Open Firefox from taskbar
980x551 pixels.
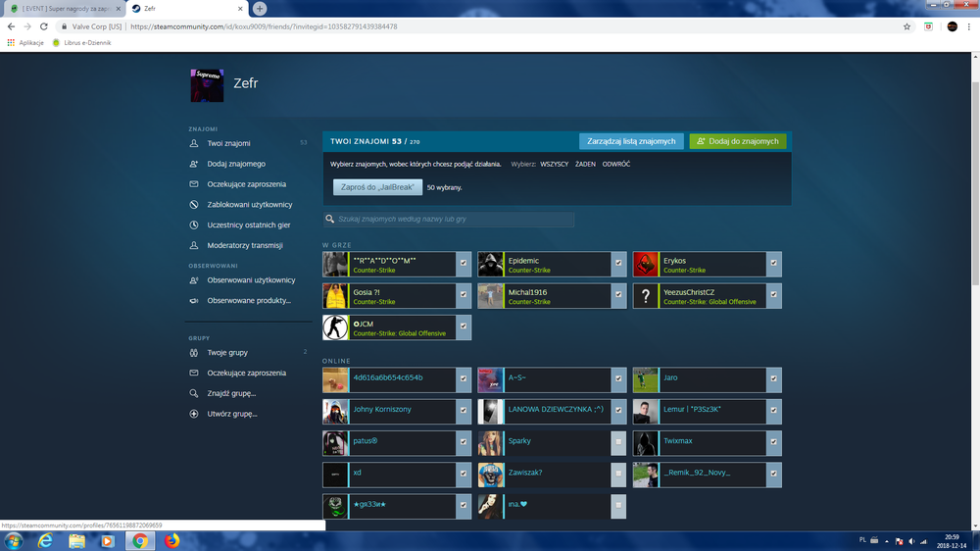(x=171, y=541)
